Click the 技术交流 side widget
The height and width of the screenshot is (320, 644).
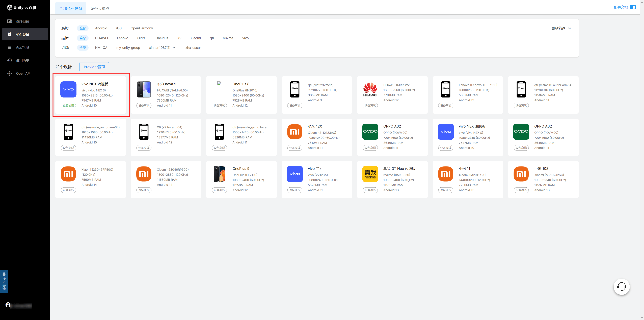4,281
